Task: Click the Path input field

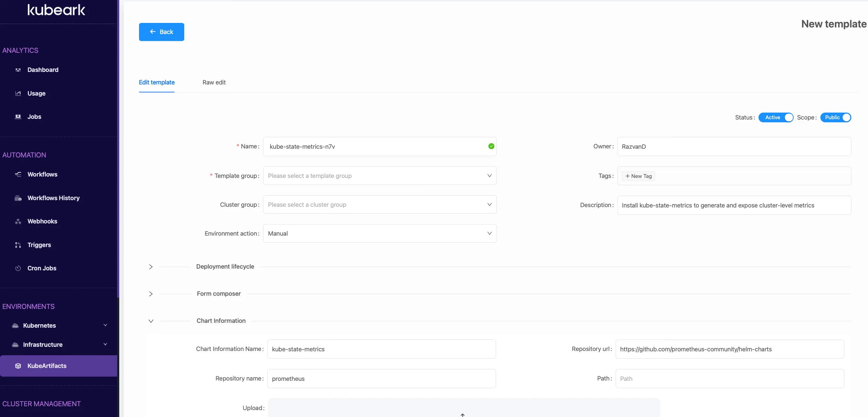Action: click(x=730, y=379)
